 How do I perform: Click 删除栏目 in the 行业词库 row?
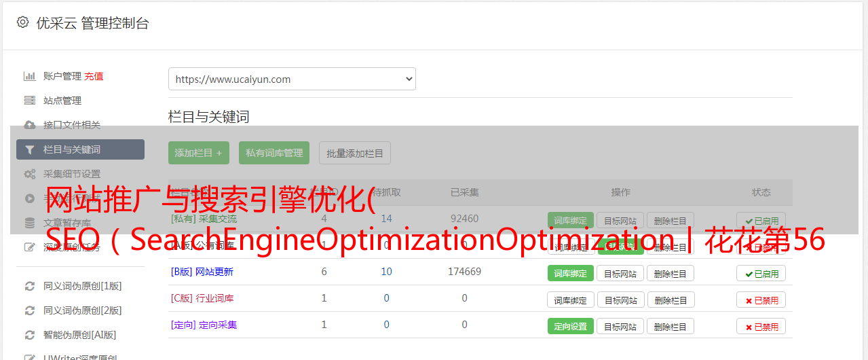coord(671,300)
